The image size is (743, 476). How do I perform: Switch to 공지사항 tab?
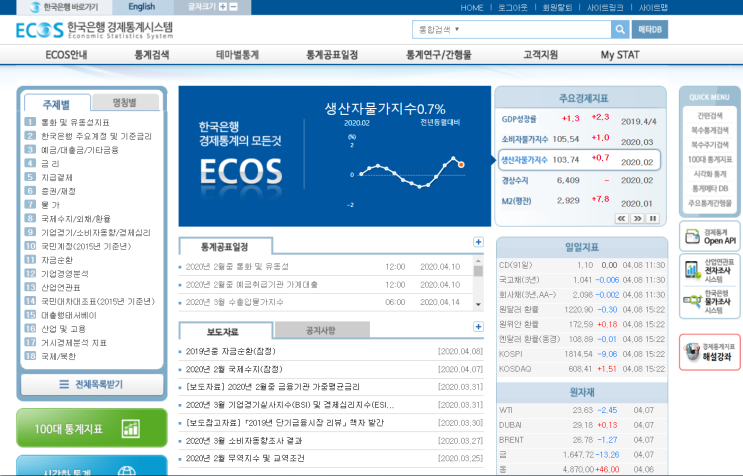tap(321, 330)
